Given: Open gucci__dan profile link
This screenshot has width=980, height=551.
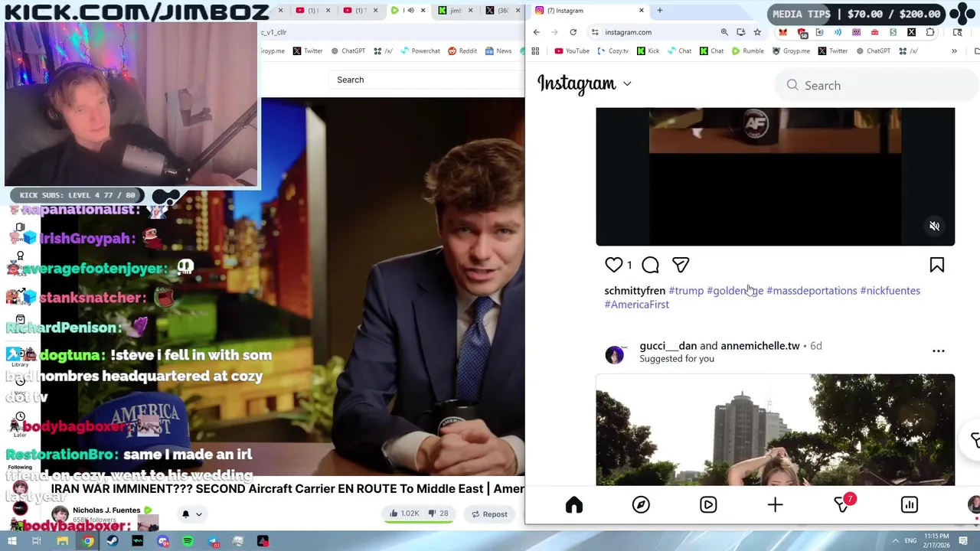Looking at the screenshot, I should click(668, 345).
